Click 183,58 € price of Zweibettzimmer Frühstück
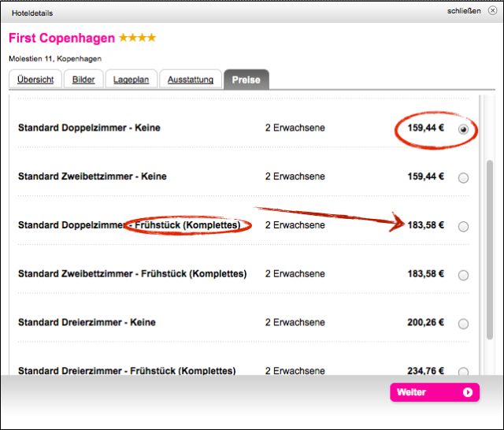This screenshot has width=504, height=430. [x=425, y=274]
